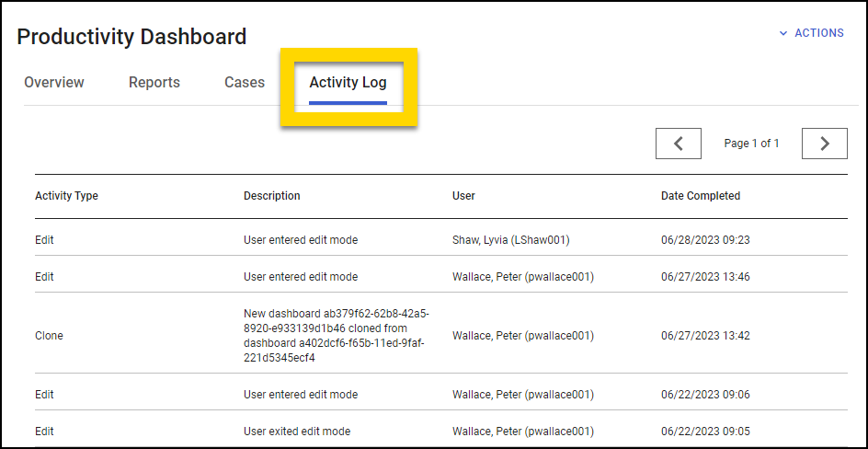Go to the next page arrow

pos(824,144)
